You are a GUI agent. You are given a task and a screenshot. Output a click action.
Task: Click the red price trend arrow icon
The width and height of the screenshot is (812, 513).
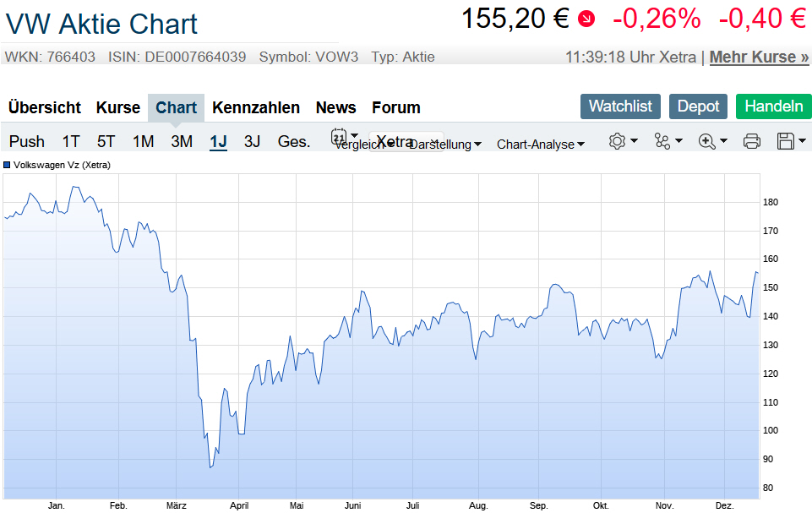[x=586, y=18]
